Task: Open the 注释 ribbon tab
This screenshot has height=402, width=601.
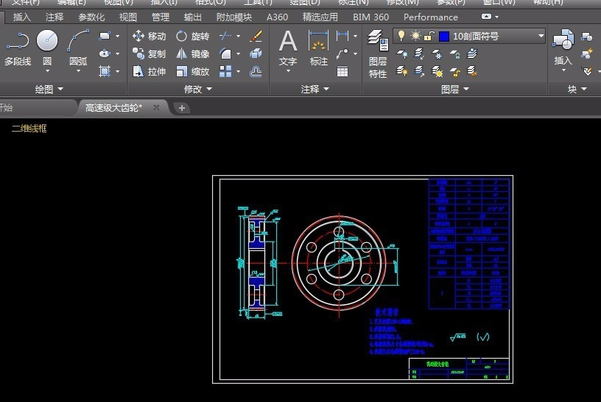Action: coord(54,17)
